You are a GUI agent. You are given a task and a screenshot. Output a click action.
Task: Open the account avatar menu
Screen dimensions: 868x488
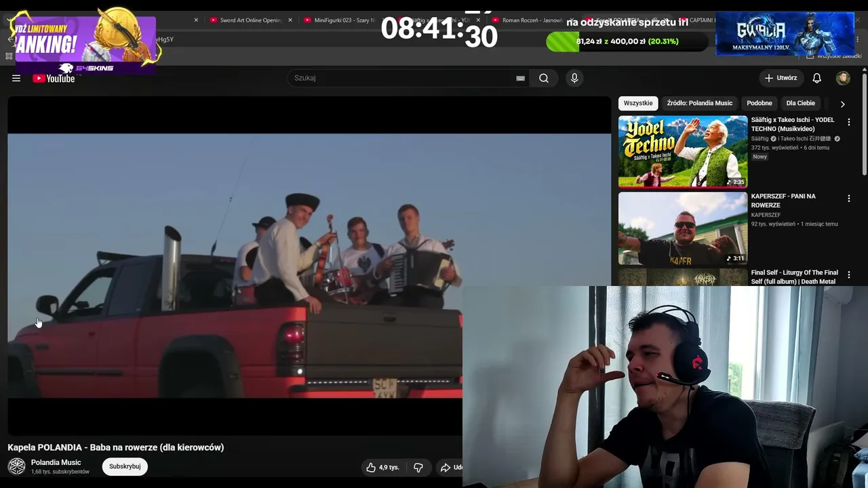click(843, 78)
